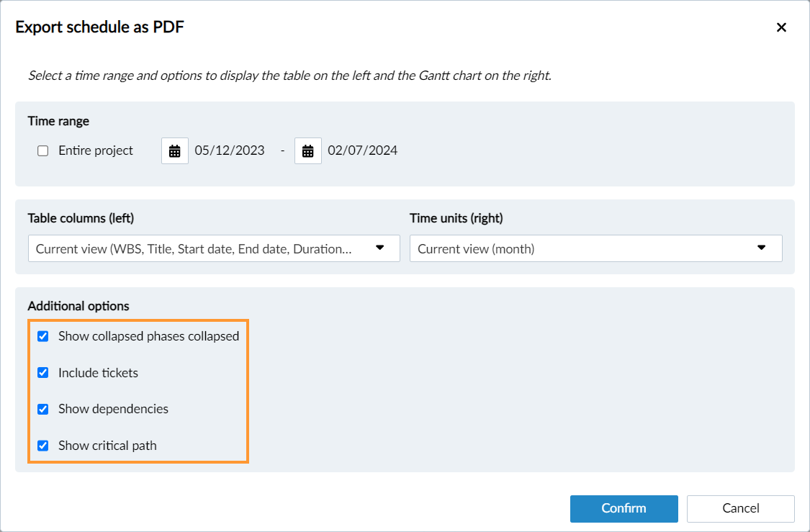810x532 pixels.
Task: Open the Current view (WBS, Title...) combo box
Action: point(194,248)
